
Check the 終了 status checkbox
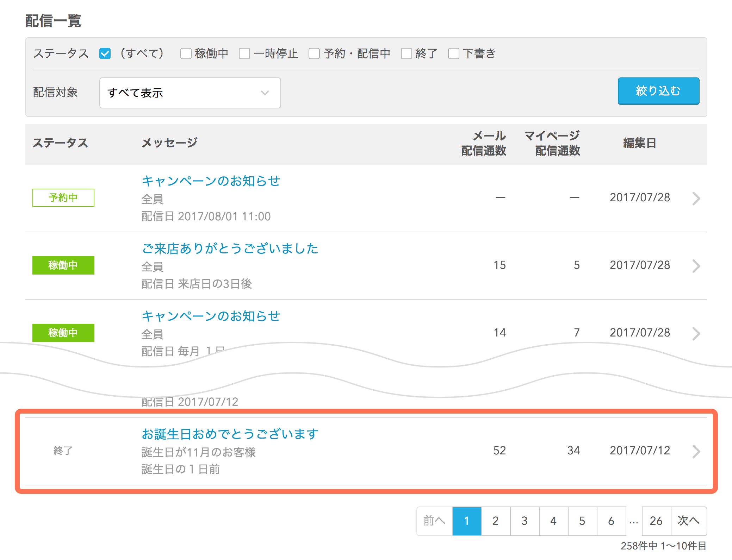click(x=406, y=54)
